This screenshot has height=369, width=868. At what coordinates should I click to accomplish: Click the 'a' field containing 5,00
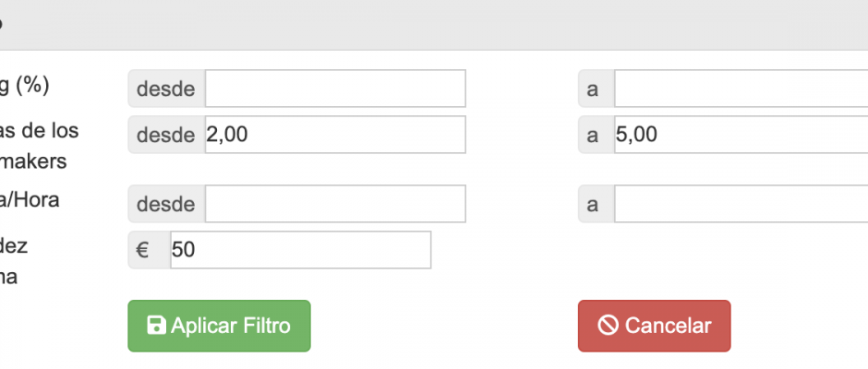(x=741, y=135)
